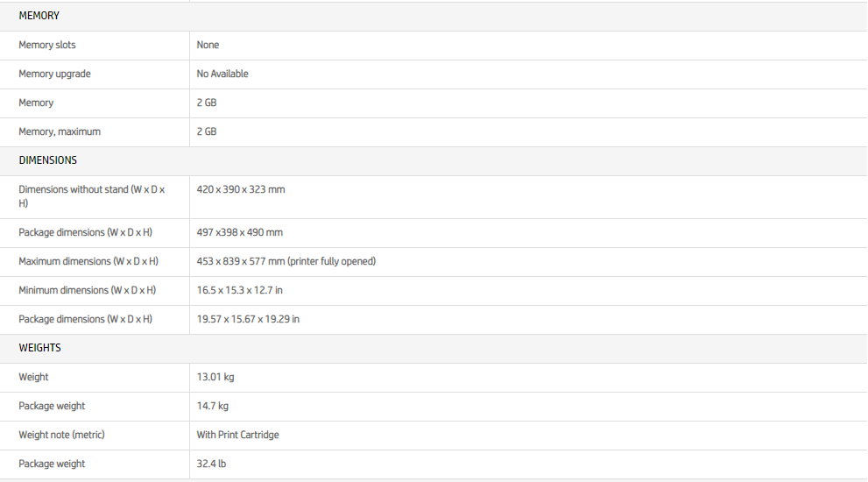Click the WEIGHTS section header

coord(39,348)
